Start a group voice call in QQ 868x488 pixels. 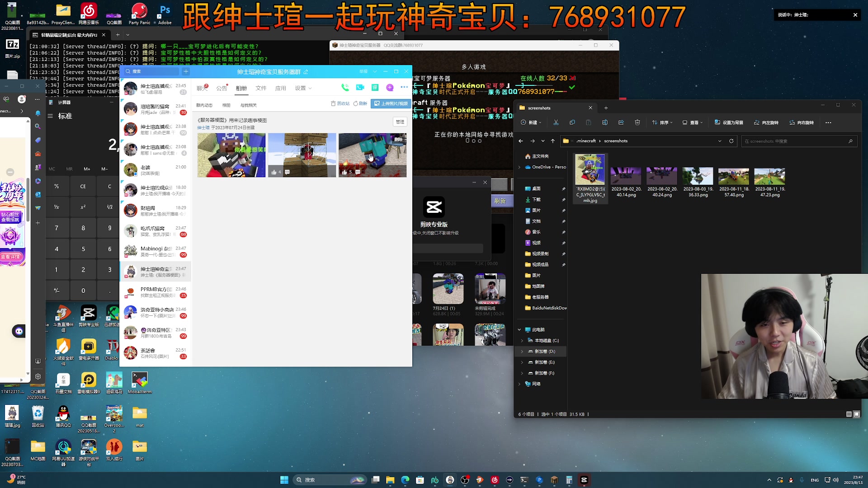coord(345,87)
